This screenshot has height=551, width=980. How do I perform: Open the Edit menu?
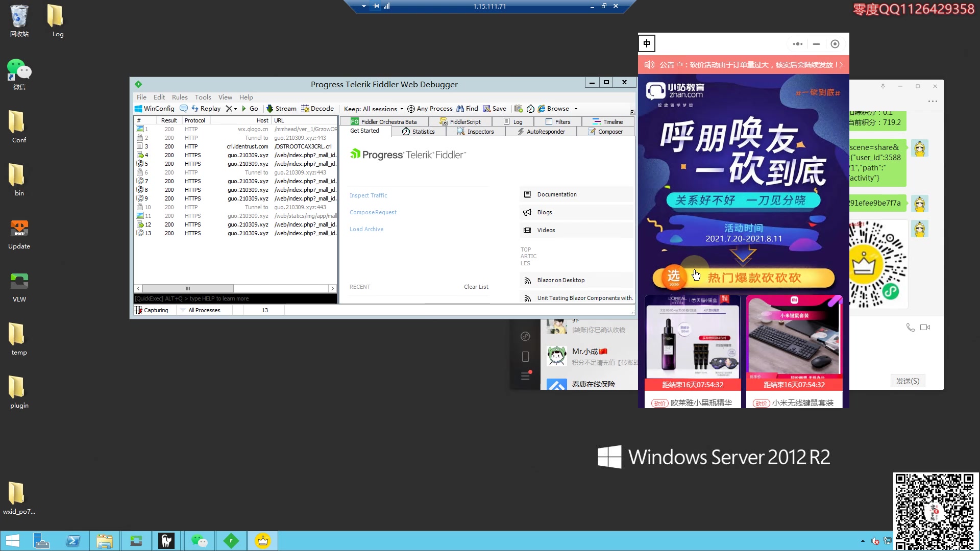[159, 97]
